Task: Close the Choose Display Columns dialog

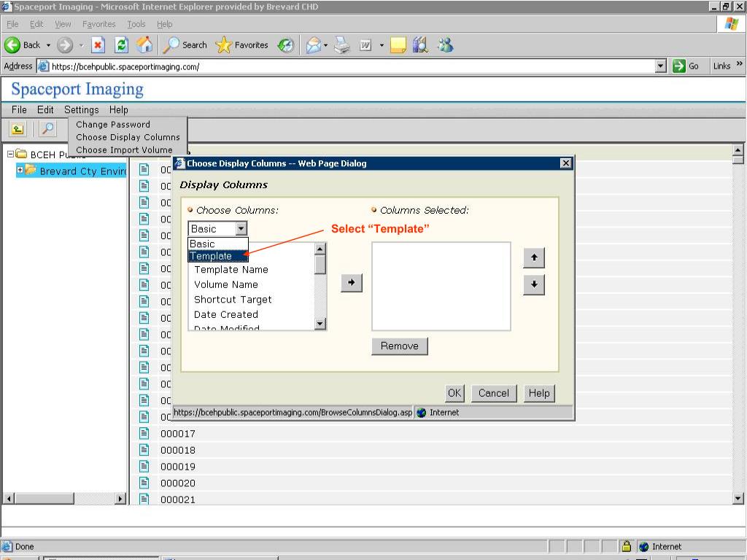Action: tap(565, 163)
